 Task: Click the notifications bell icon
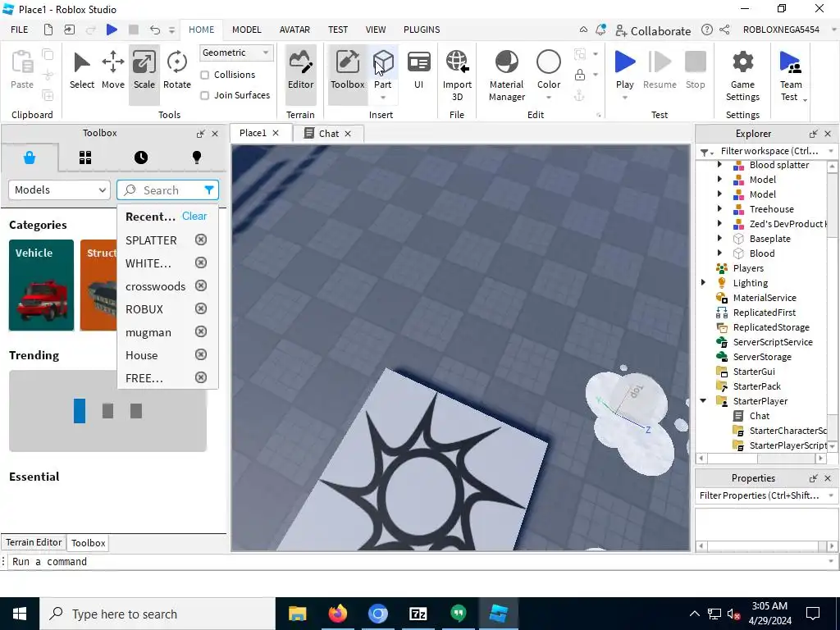pyautogui.click(x=600, y=30)
